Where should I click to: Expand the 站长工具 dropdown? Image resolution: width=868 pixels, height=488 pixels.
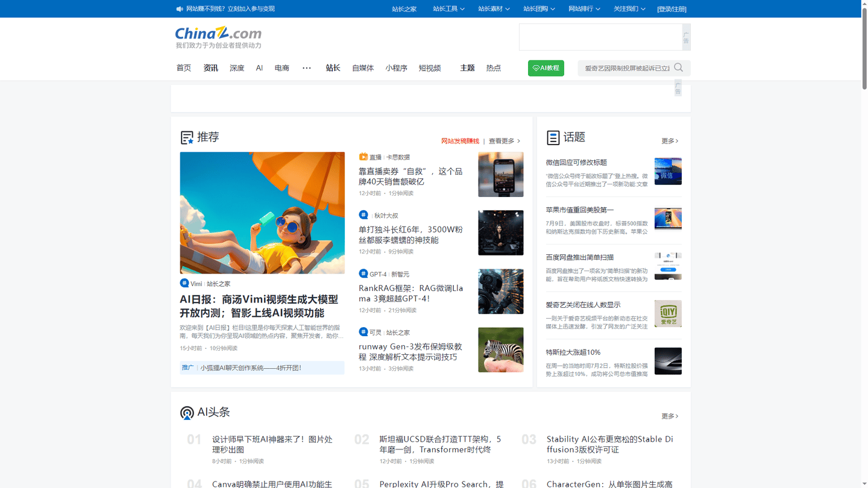448,9
